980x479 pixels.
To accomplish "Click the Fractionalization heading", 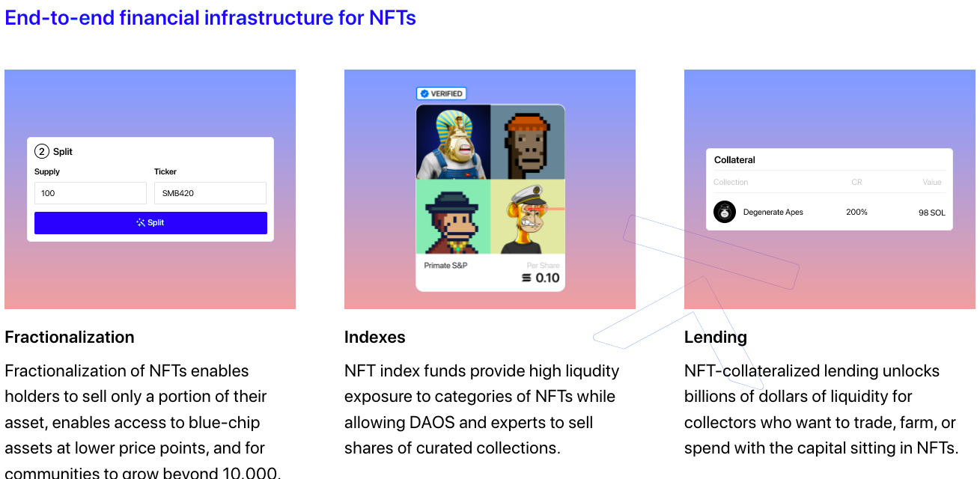I will tap(70, 337).
